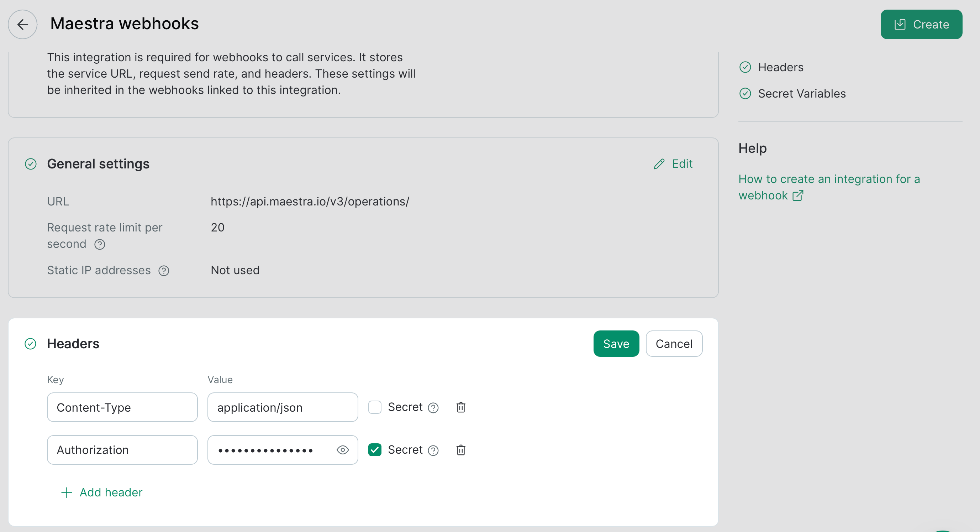Image resolution: width=980 pixels, height=532 pixels.
Task: Click the 'Static IP addresses' label
Action: click(x=99, y=270)
